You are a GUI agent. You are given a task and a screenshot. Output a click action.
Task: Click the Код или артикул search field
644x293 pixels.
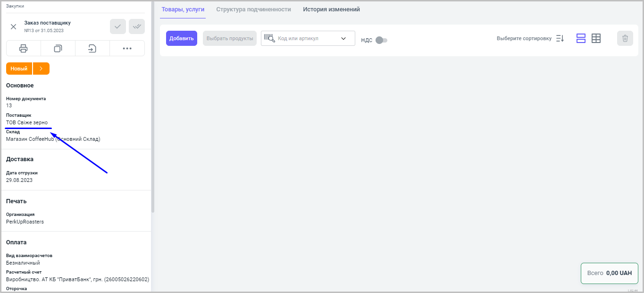pyautogui.click(x=304, y=38)
